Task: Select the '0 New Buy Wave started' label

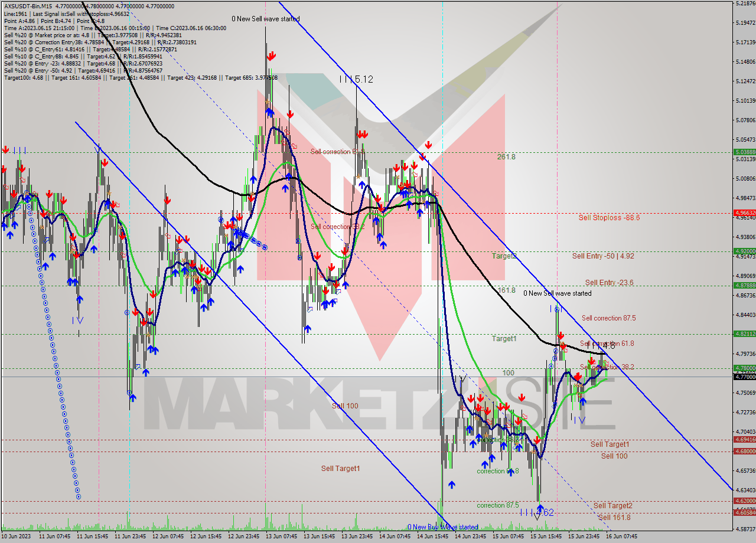Action: coord(443,527)
